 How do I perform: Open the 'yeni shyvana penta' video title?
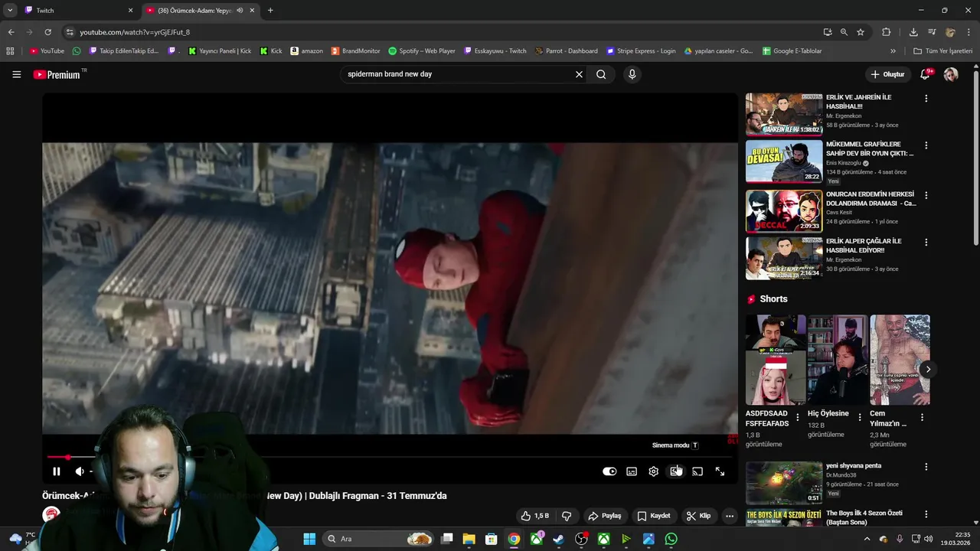[x=854, y=465]
